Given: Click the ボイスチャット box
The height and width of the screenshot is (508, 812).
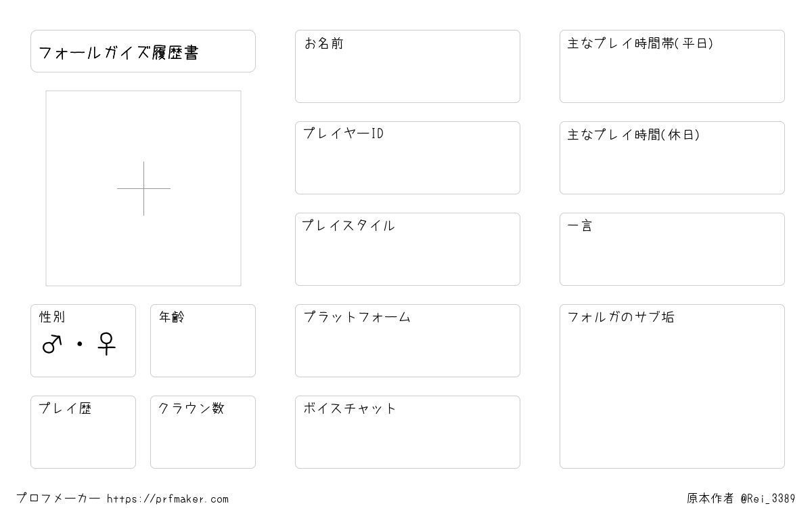Looking at the screenshot, I should click(407, 432).
